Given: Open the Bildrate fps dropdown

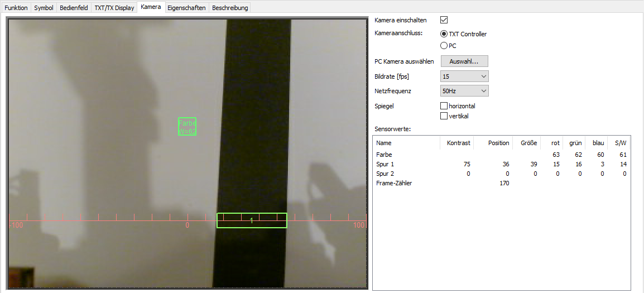Looking at the screenshot, I should [x=464, y=76].
